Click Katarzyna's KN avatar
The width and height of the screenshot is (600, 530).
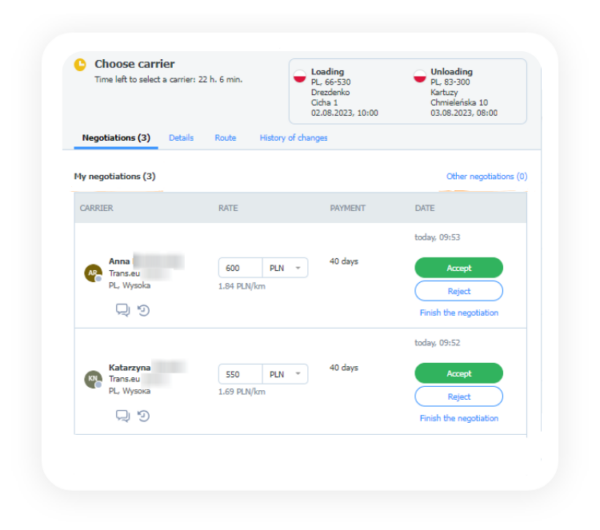point(93,379)
